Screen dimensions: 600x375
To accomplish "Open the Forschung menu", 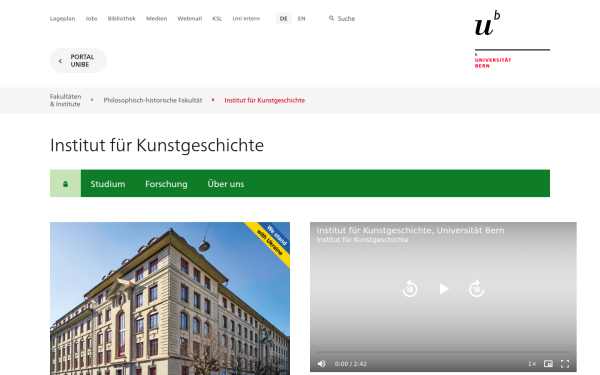I will (166, 184).
